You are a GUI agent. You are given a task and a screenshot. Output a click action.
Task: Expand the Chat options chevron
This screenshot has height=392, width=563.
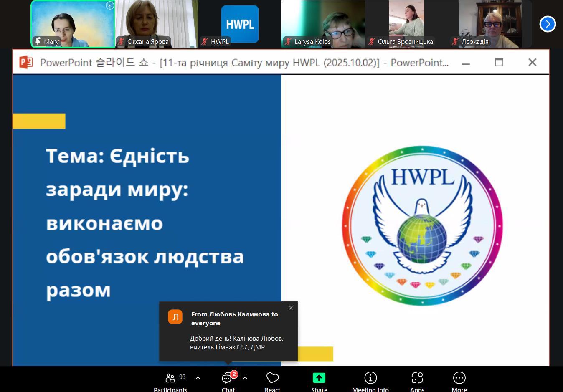pyautogui.click(x=245, y=378)
